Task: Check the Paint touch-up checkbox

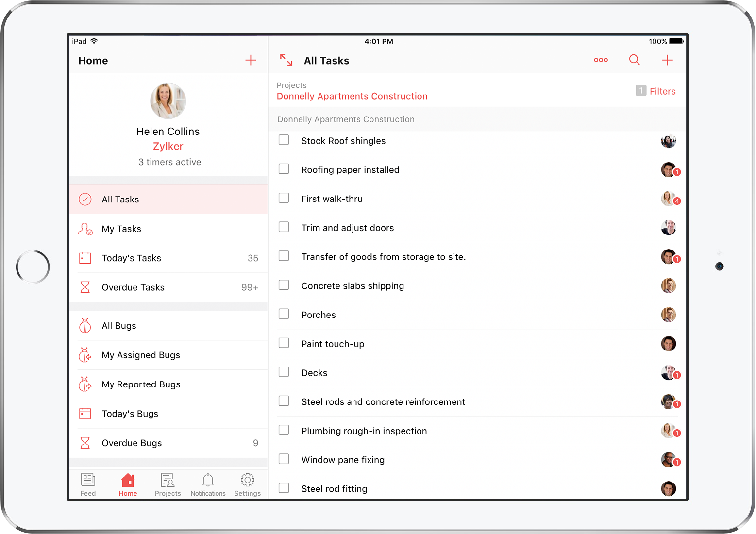Action: click(284, 343)
